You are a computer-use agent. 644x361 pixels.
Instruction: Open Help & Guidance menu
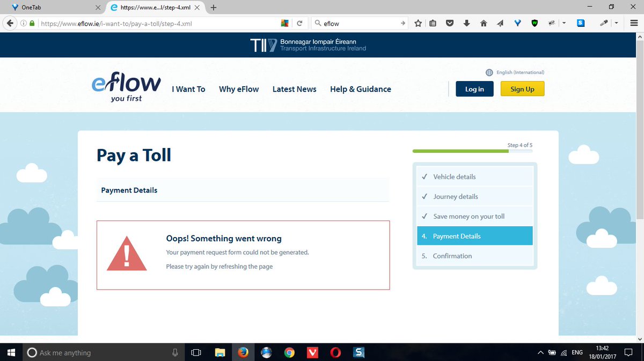point(361,89)
